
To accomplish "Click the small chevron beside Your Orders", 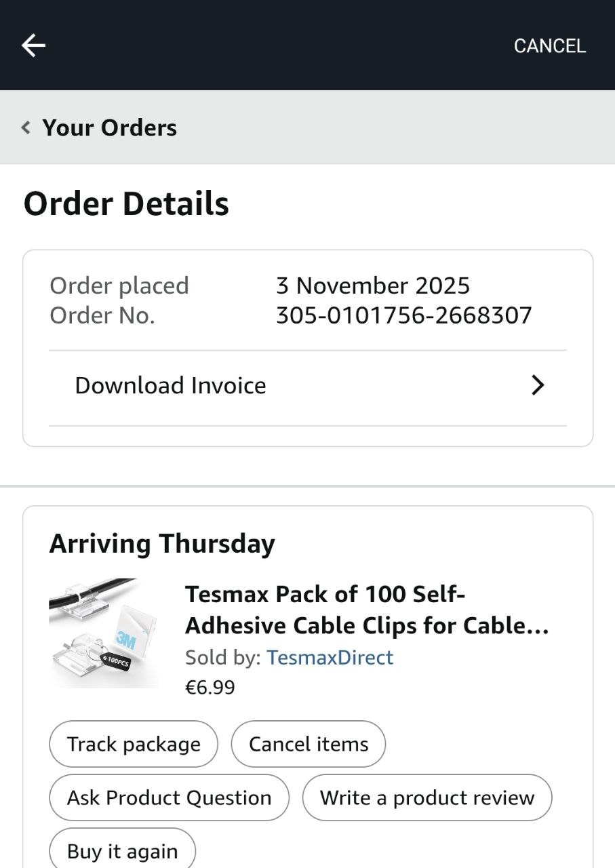I will pos(26,127).
